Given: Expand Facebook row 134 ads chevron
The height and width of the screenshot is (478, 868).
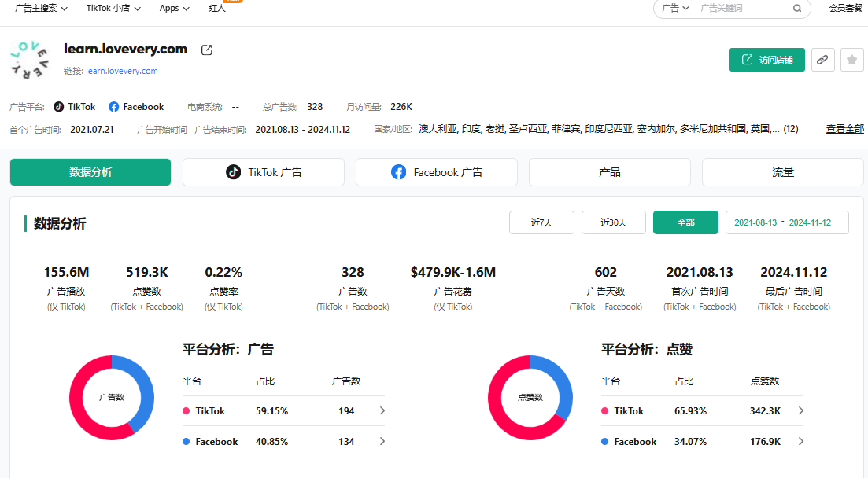Looking at the screenshot, I should coord(382,442).
